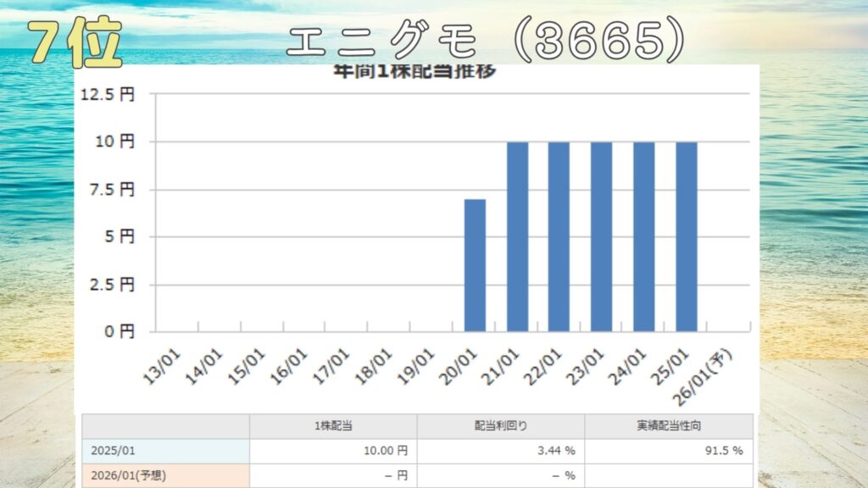Click the 年間1株配当推移 chart title
The image size is (868, 488).
[414, 71]
